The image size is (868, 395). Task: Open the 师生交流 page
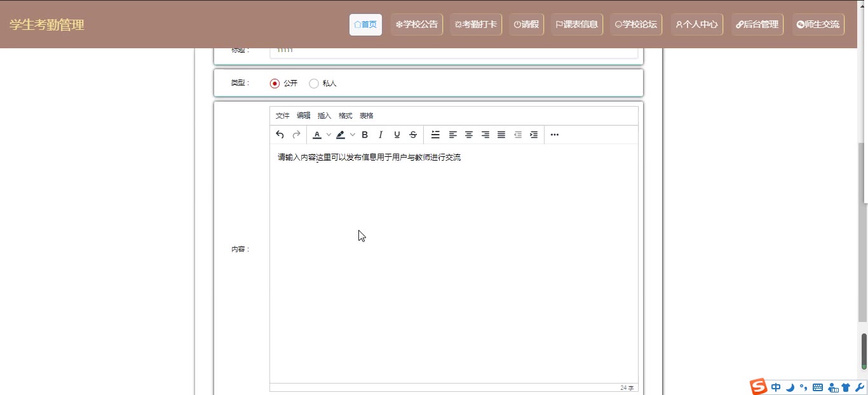(x=818, y=25)
